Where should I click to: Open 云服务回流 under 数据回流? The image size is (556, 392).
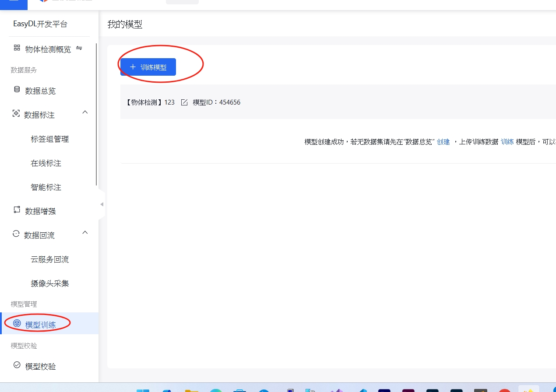[x=50, y=259]
